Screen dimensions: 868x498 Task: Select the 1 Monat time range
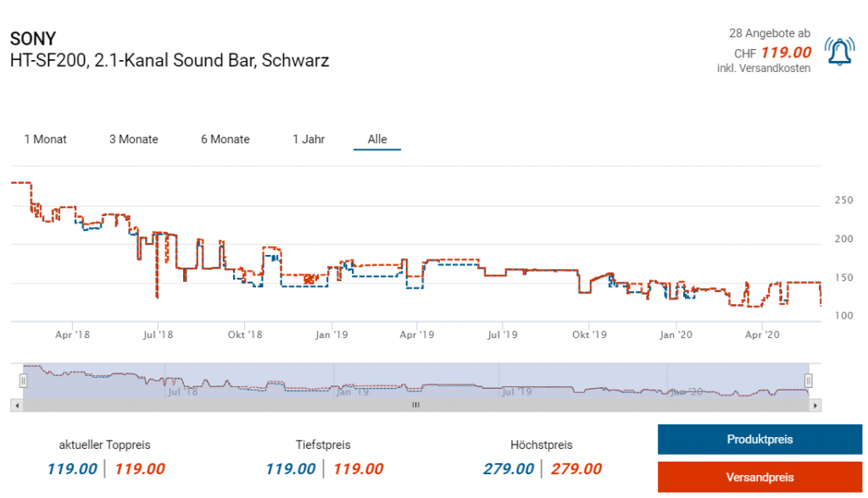tap(46, 139)
